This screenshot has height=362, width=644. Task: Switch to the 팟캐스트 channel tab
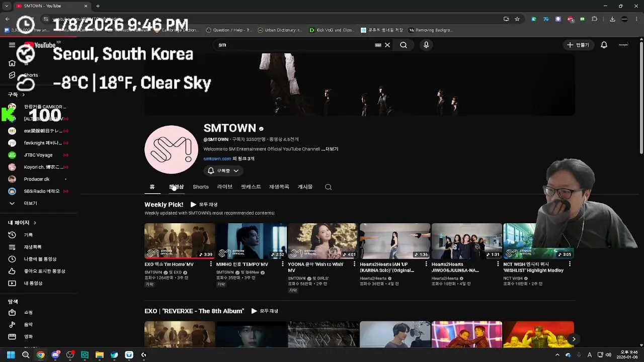pyautogui.click(x=251, y=187)
